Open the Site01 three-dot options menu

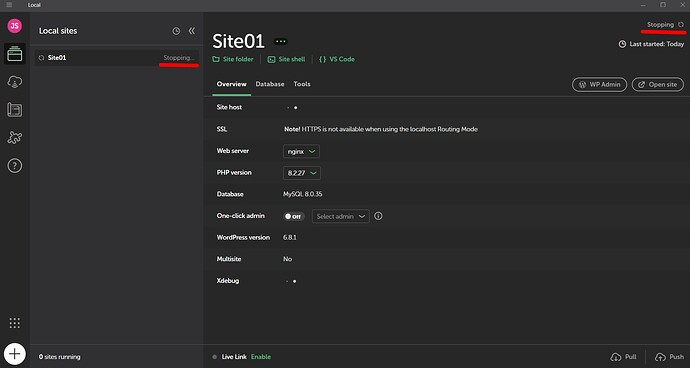281,41
